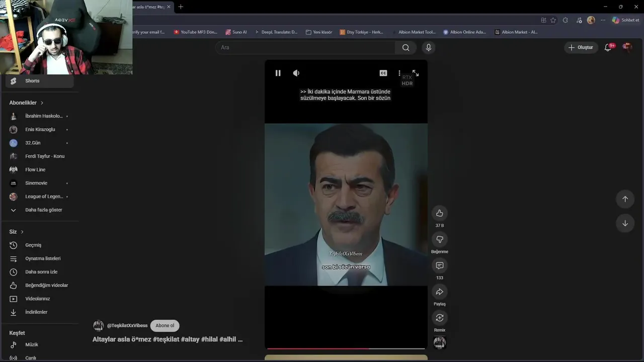Subscribe with the Abone ol button
644x362 pixels.
coord(165,325)
